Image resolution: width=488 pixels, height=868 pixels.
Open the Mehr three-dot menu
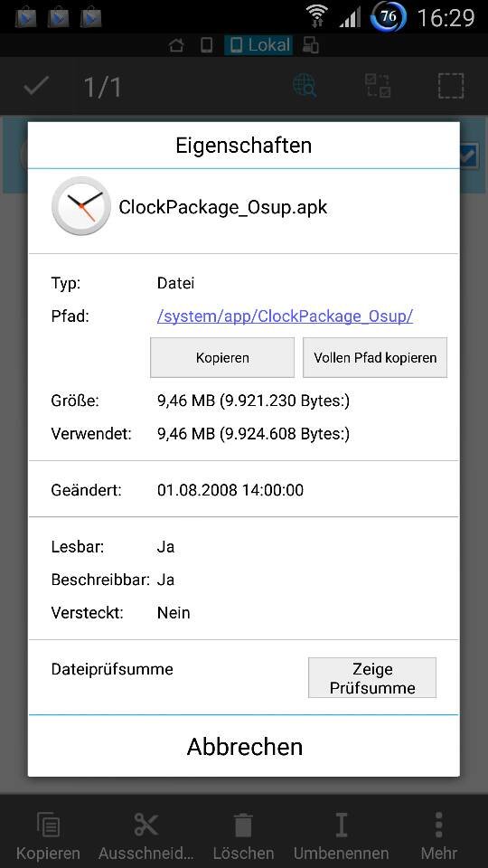[x=439, y=826]
